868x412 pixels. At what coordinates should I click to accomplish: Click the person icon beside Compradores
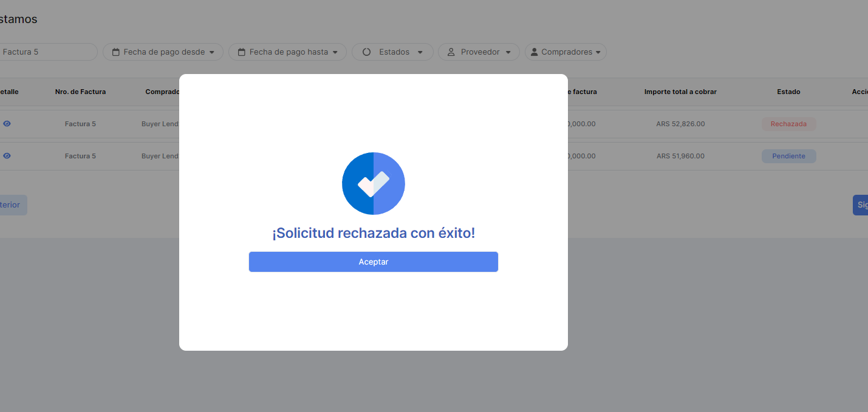pos(534,52)
